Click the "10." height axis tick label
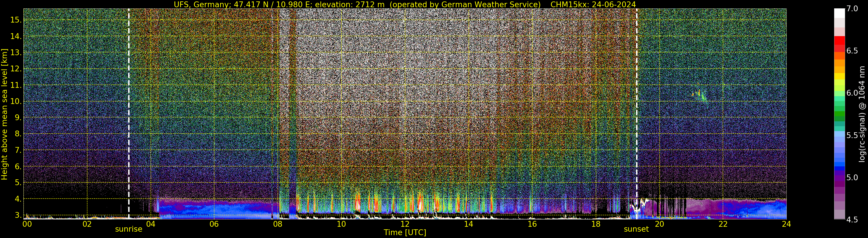 [16, 101]
